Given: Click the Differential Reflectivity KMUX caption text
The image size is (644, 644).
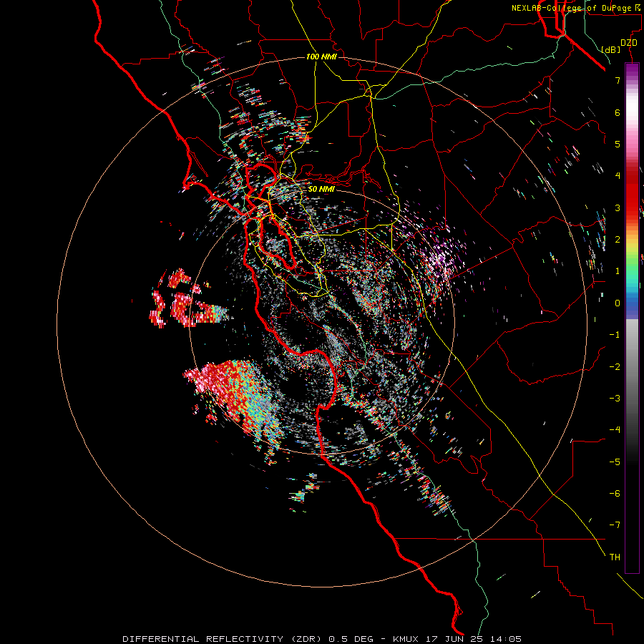Looking at the screenshot, I should [x=322, y=639].
